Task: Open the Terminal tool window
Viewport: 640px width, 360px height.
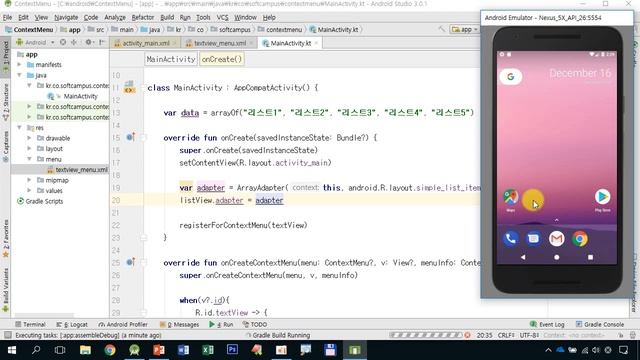Action: click(x=30, y=324)
